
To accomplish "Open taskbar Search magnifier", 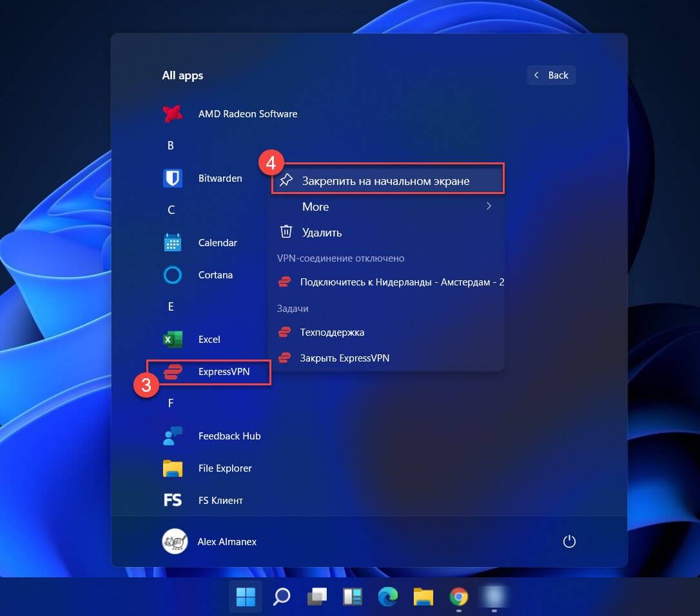I will point(281,597).
